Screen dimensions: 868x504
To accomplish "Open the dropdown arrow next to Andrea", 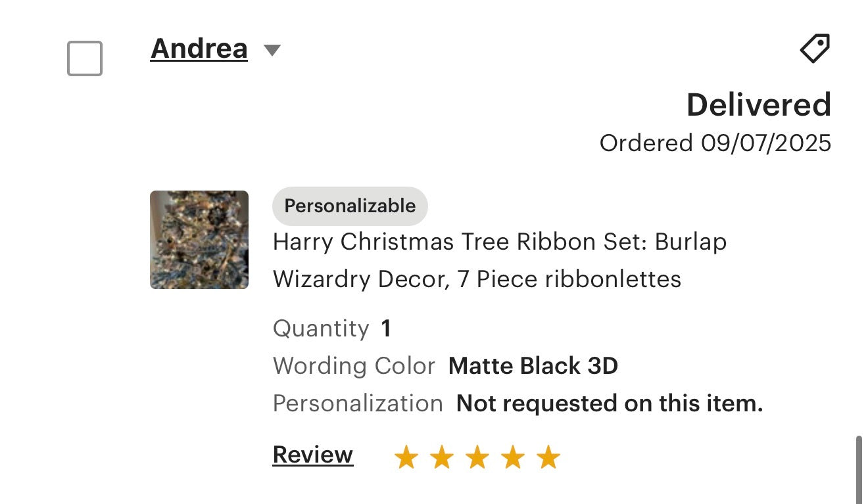I will (273, 49).
